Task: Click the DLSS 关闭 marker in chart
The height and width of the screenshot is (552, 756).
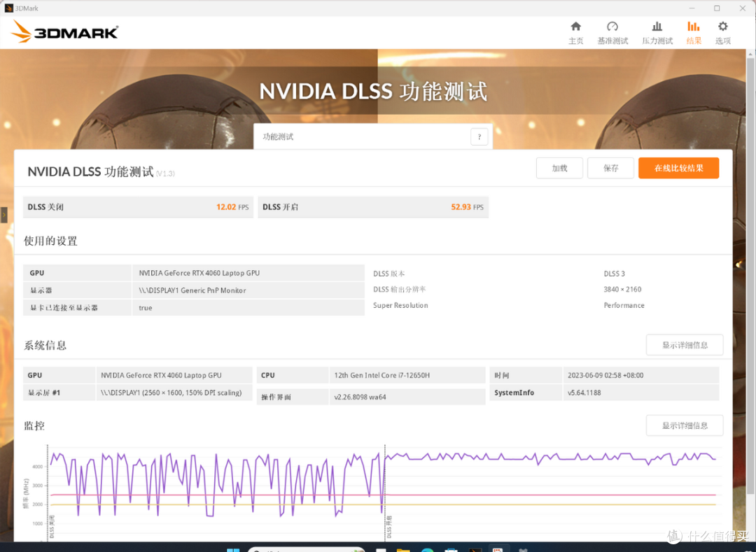Action: pyautogui.click(x=52, y=527)
